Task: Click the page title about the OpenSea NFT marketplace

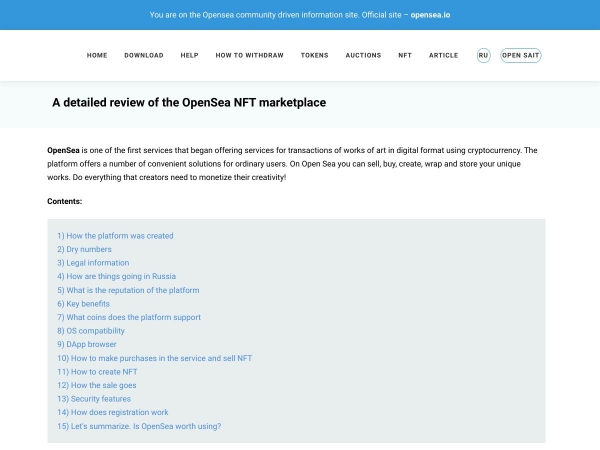Action: pyautogui.click(x=189, y=103)
